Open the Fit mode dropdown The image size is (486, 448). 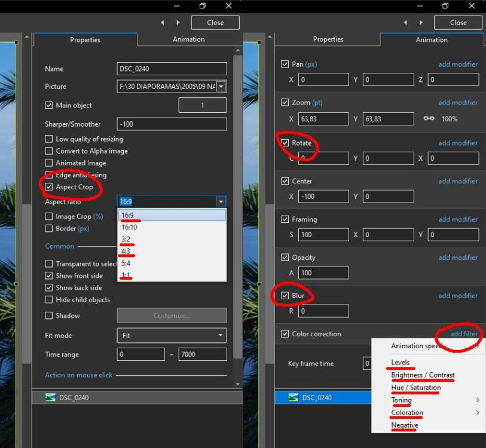[x=172, y=336]
